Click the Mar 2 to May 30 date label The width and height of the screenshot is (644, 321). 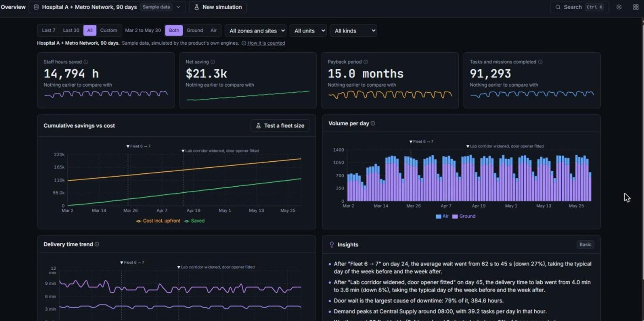(x=143, y=30)
